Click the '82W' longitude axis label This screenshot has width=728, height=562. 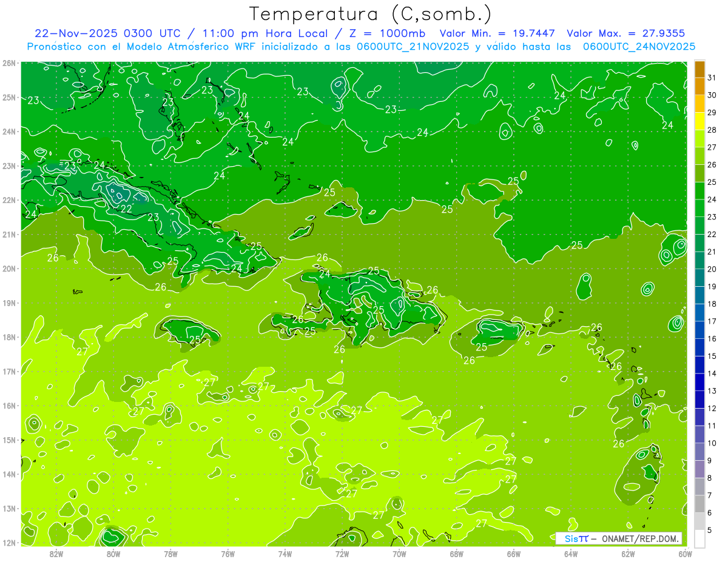pos(56,554)
